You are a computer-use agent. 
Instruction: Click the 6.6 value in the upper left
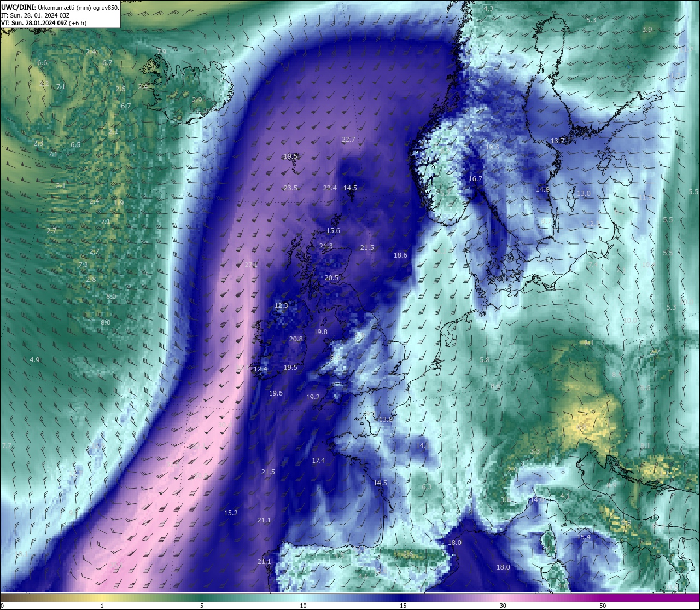coord(42,63)
